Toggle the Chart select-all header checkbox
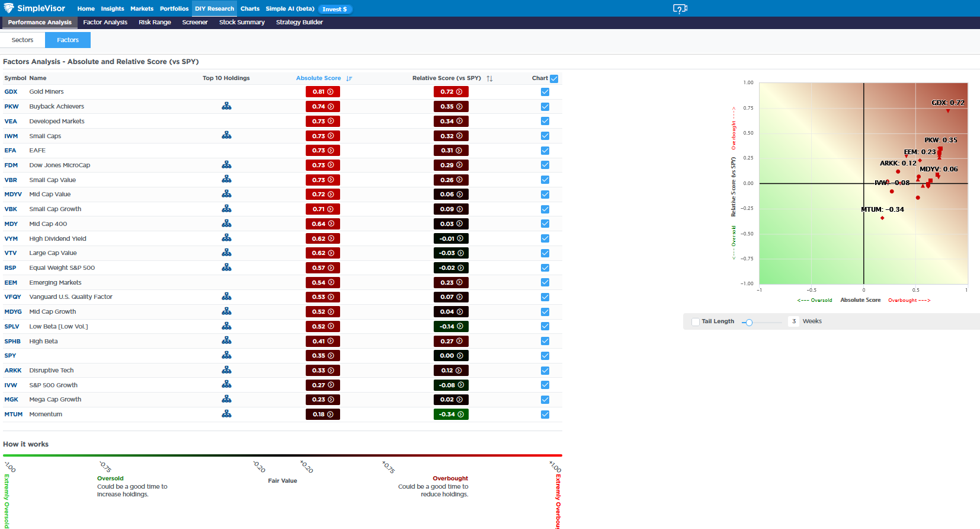The height and width of the screenshot is (529, 980). [x=554, y=78]
